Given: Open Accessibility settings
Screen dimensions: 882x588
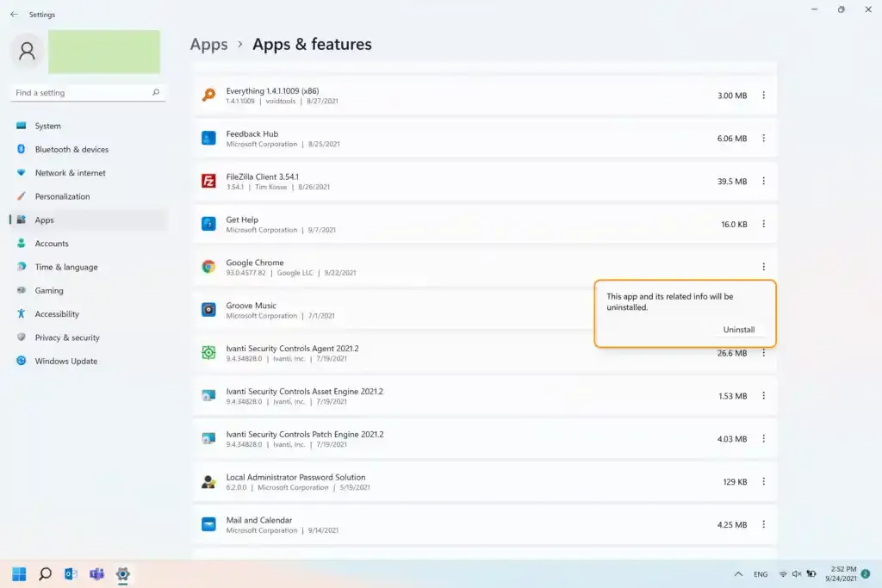Looking at the screenshot, I should (x=89, y=314).
